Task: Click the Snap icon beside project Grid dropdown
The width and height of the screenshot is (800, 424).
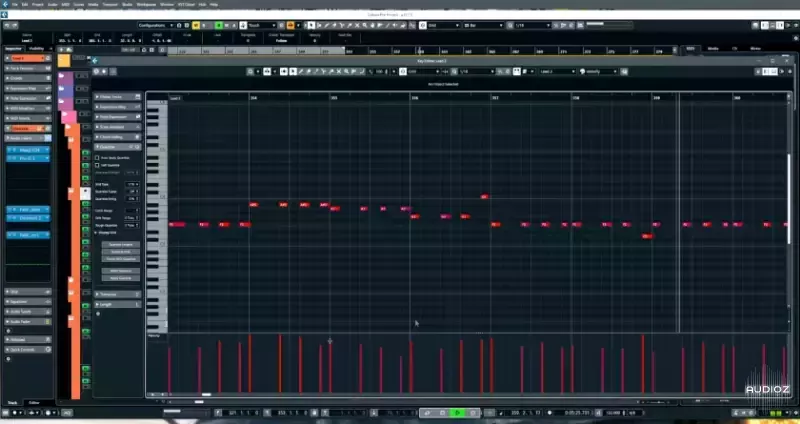Action: pos(423,25)
